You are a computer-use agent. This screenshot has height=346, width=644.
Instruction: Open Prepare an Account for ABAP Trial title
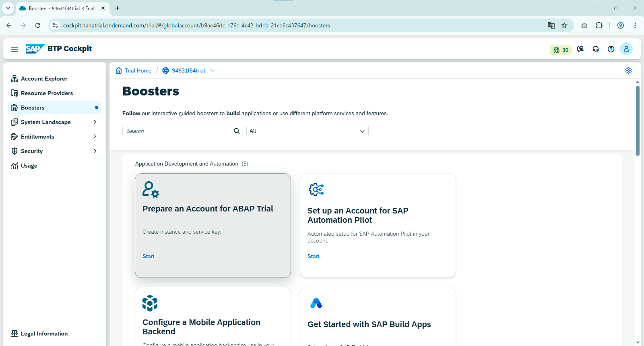[208, 209]
